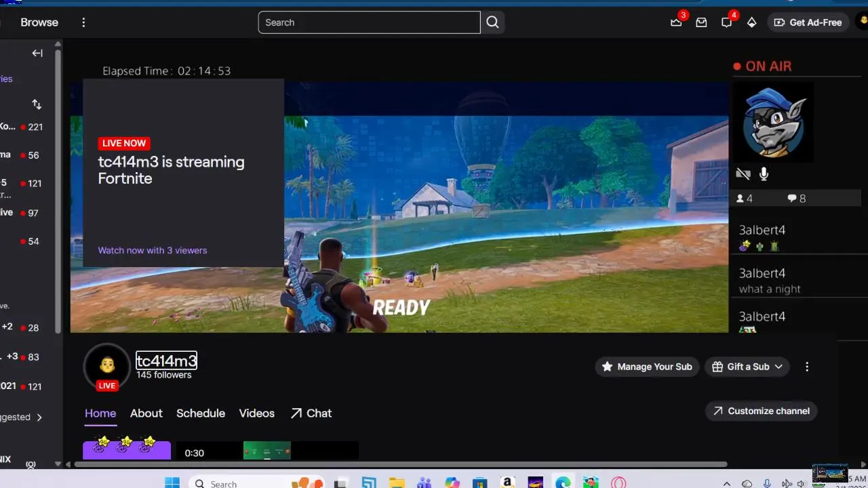Click the LIVE NOW badge
The height and width of the screenshot is (488, 868).
[124, 143]
